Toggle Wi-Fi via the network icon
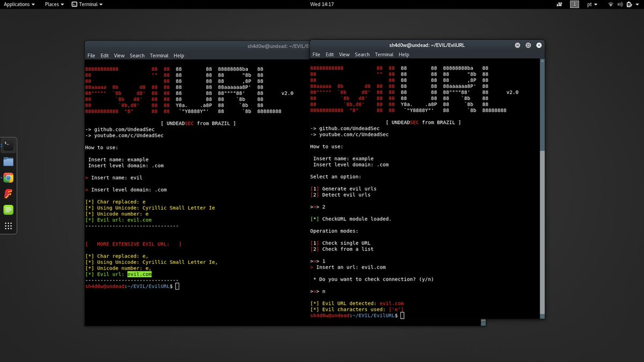The image size is (644, 362). pyautogui.click(x=611, y=4)
